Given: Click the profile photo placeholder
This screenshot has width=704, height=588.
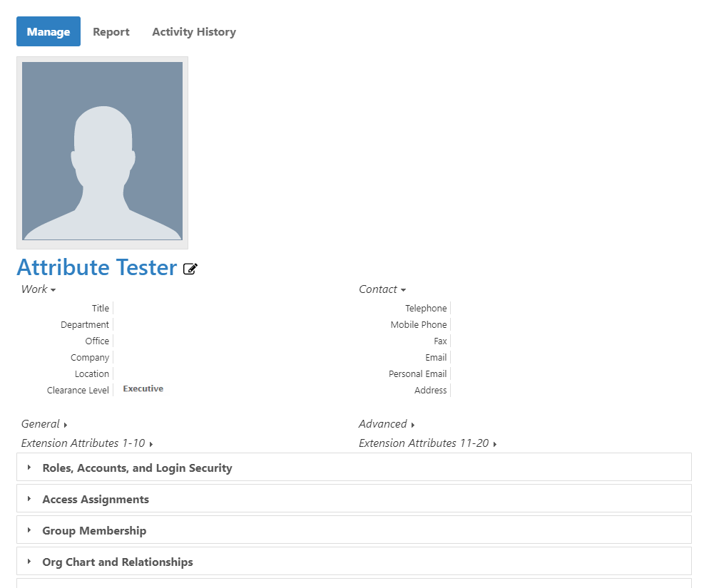Looking at the screenshot, I should (102, 153).
